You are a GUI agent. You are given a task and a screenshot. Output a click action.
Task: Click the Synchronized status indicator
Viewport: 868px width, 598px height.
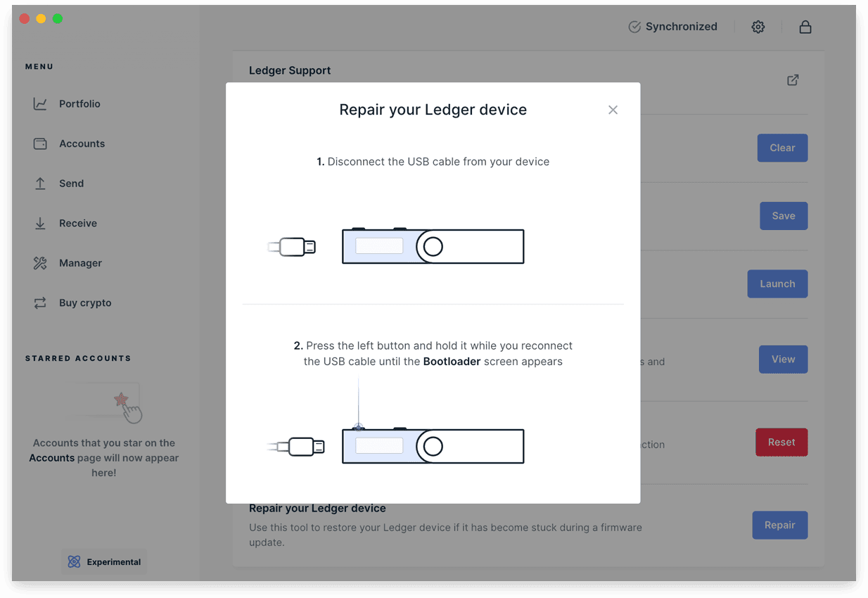pos(672,27)
